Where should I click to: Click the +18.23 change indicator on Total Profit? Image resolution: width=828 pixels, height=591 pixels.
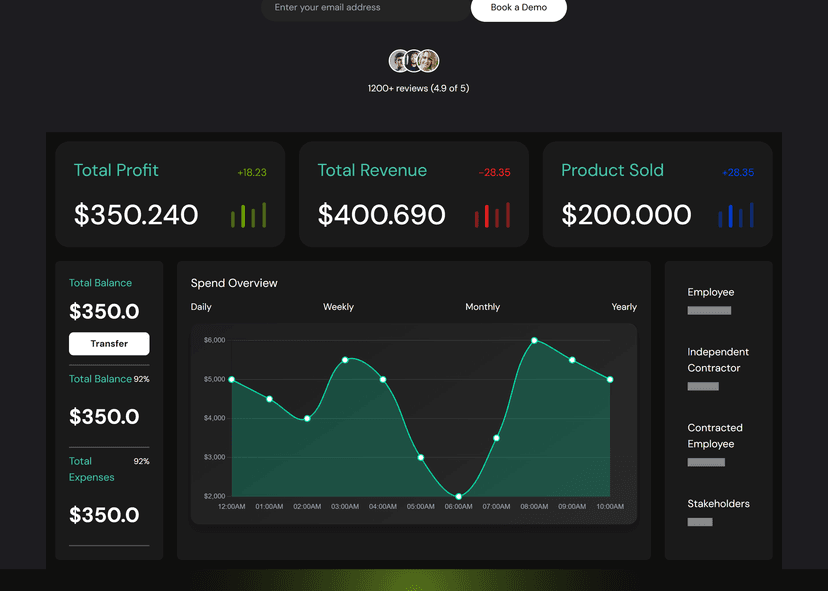(252, 173)
